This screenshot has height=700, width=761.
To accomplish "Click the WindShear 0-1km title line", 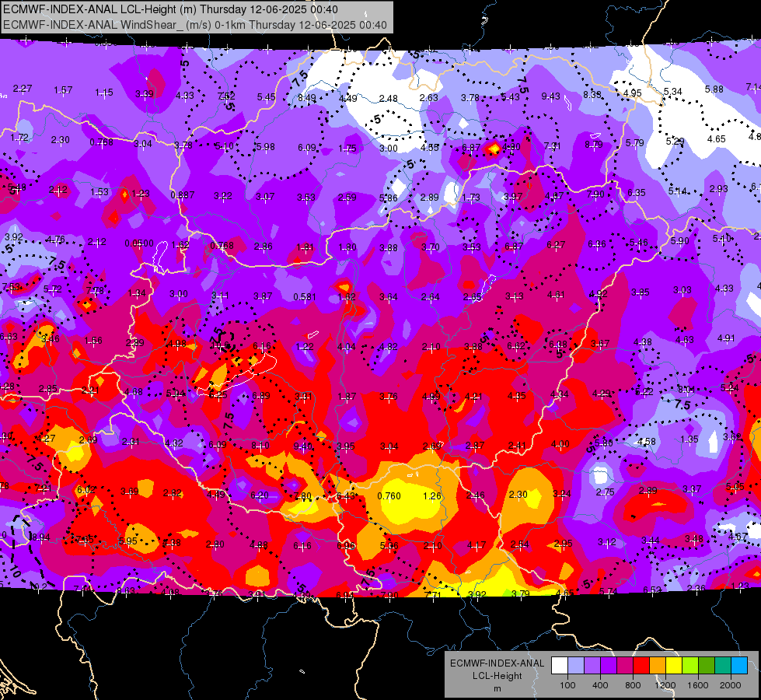I will point(195,25).
